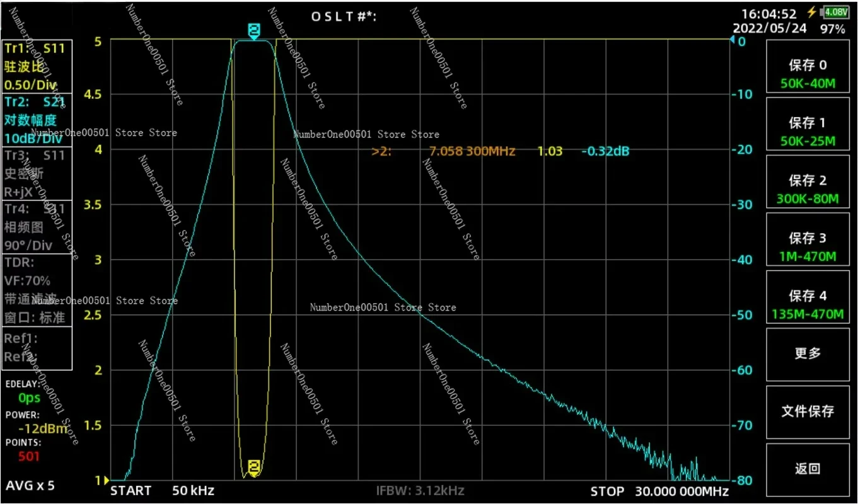Tap the STOP 30.000 000MHz frequency field
This screenshot has width=858, height=504.
[659, 491]
